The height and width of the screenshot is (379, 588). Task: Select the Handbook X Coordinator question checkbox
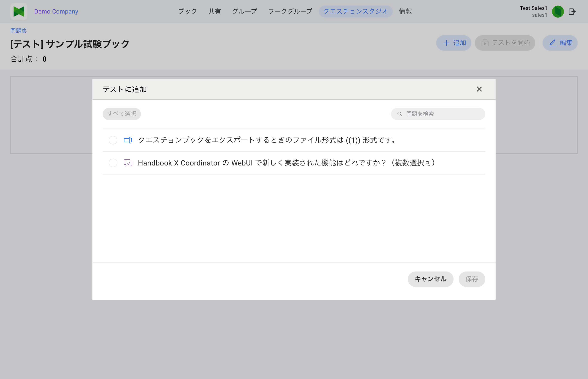[x=113, y=163]
